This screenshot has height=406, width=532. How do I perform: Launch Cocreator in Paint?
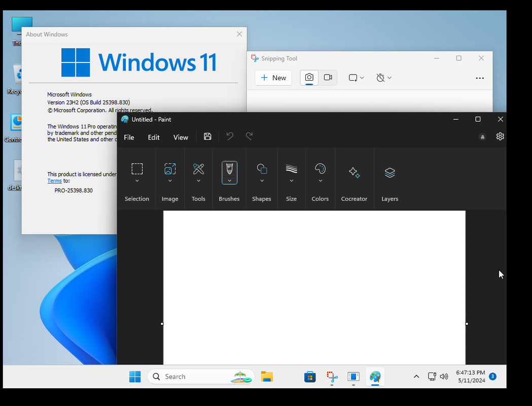pyautogui.click(x=354, y=173)
